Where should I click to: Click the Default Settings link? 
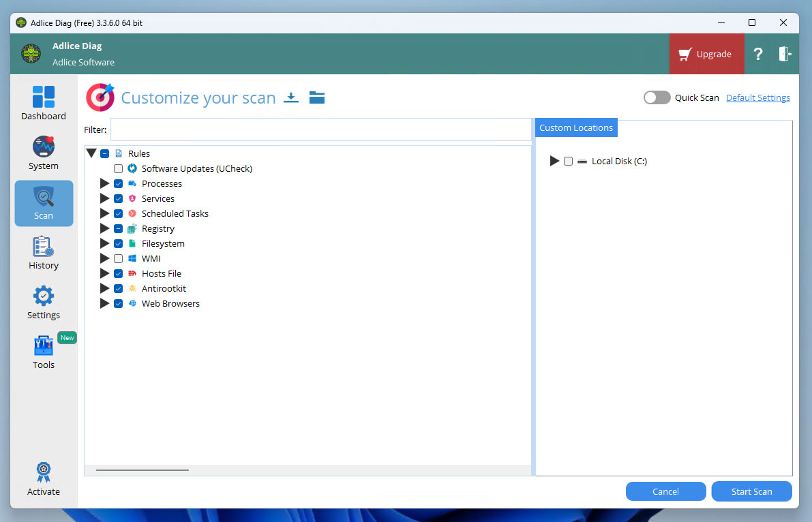(x=757, y=98)
